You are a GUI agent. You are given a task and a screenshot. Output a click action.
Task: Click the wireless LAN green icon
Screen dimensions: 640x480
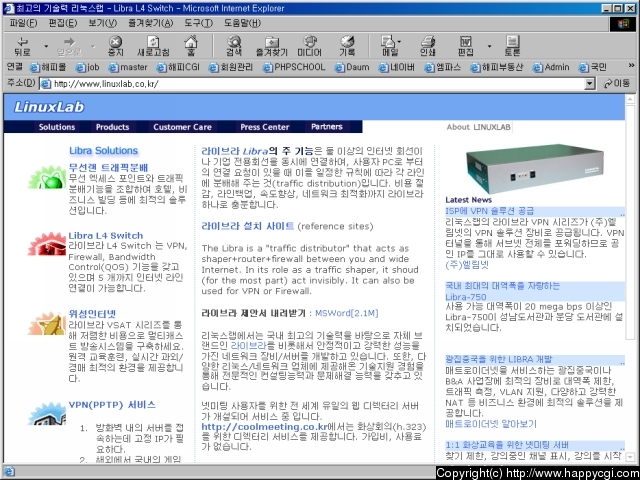click(47, 177)
